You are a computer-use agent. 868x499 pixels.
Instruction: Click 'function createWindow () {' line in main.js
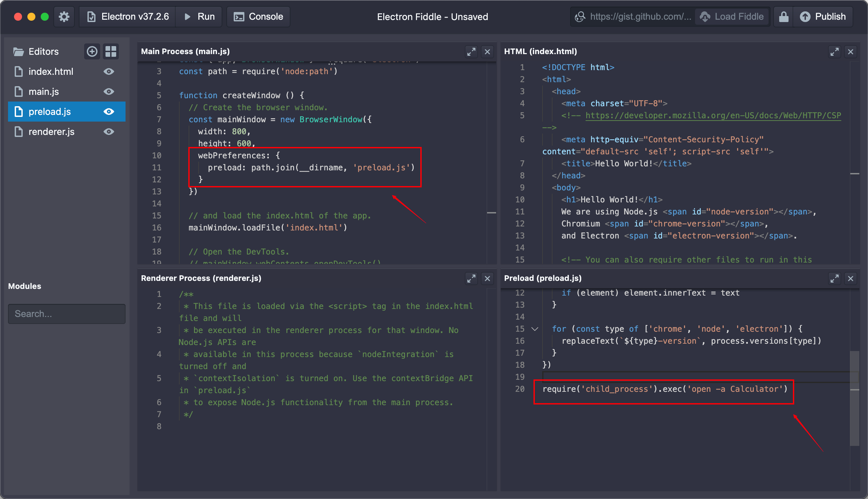242,95
